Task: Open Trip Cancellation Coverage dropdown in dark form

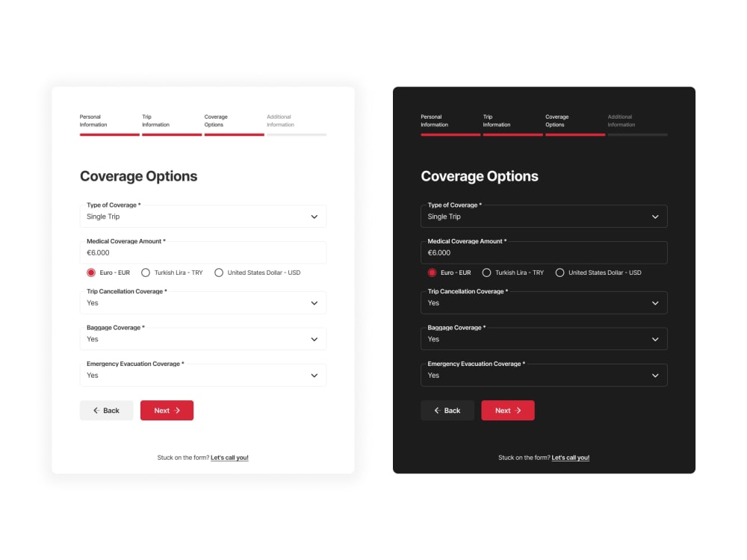Action: [543, 302]
